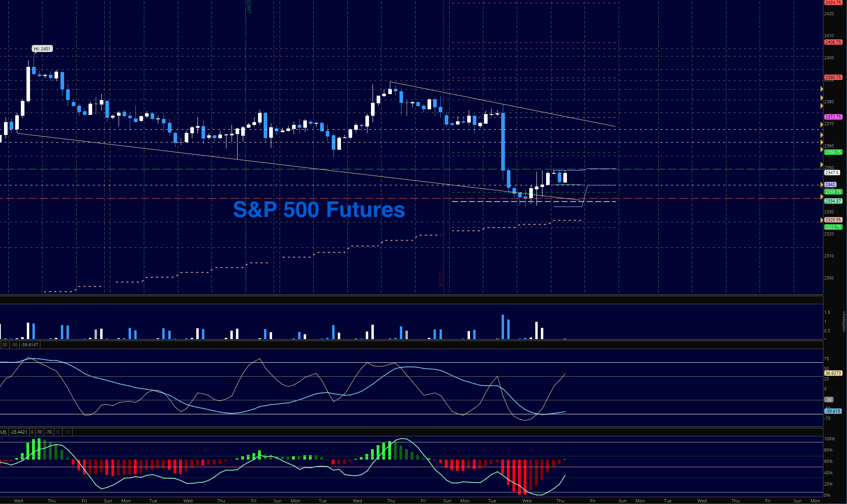Click the green 2322.75 price label

[833, 227]
